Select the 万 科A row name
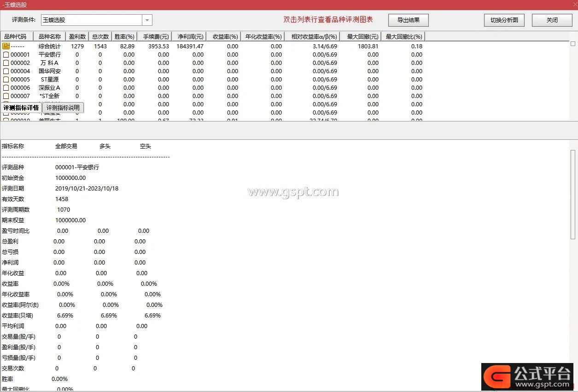This screenshot has width=578, height=392. tap(49, 63)
